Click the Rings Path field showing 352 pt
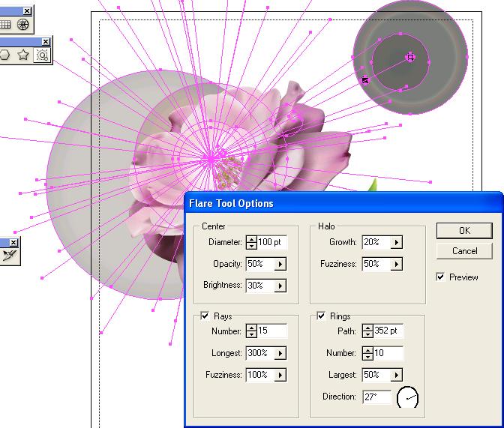Image resolution: width=504 pixels, height=428 pixels. 388,331
